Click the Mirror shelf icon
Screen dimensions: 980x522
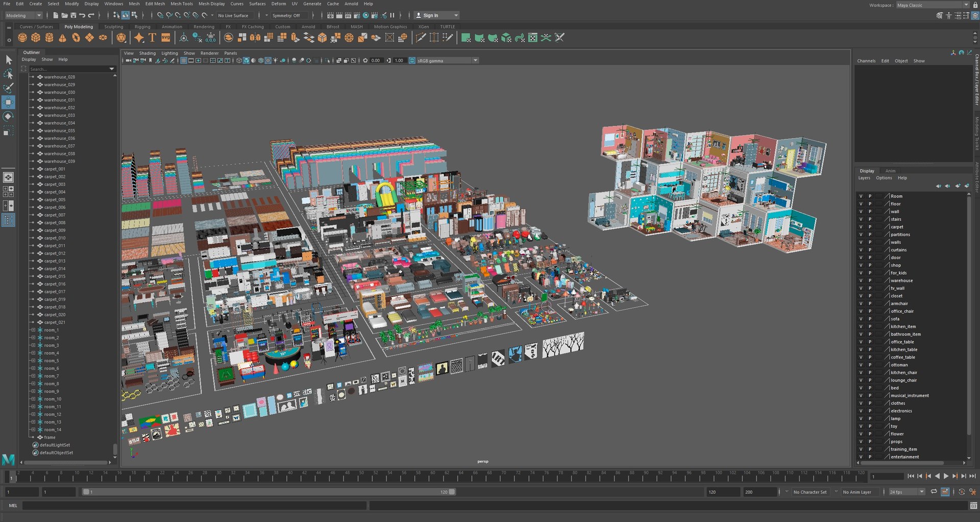[255, 38]
